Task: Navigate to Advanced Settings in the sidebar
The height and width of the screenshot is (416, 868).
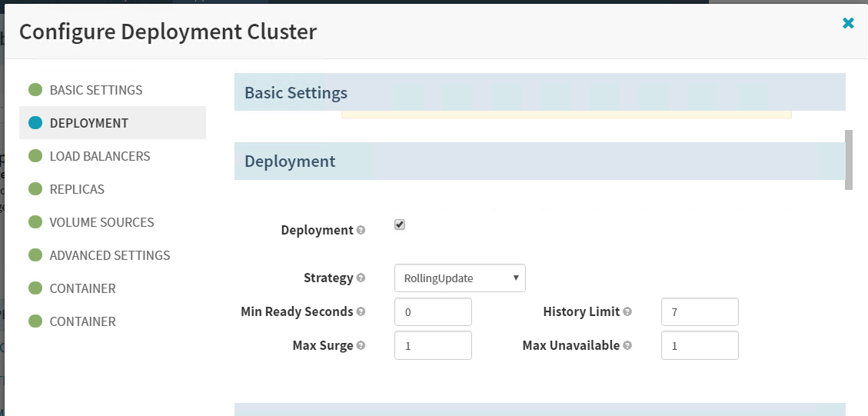Action: point(109,255)
